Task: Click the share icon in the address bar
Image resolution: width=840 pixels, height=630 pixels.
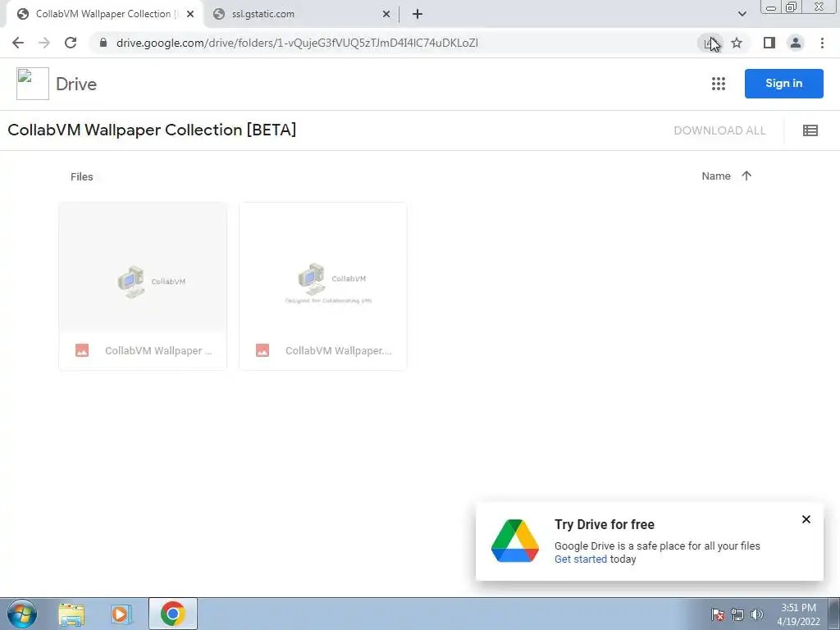Action: (x=710, y=43)
